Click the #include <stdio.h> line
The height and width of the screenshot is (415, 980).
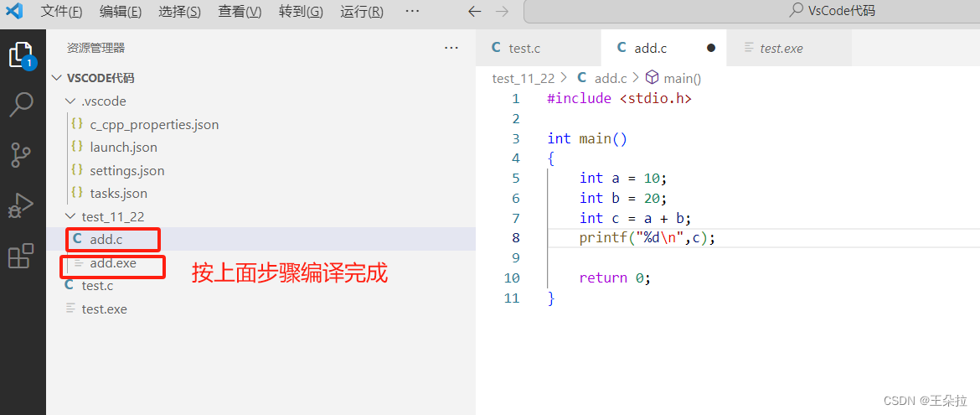tap(619, 98)
